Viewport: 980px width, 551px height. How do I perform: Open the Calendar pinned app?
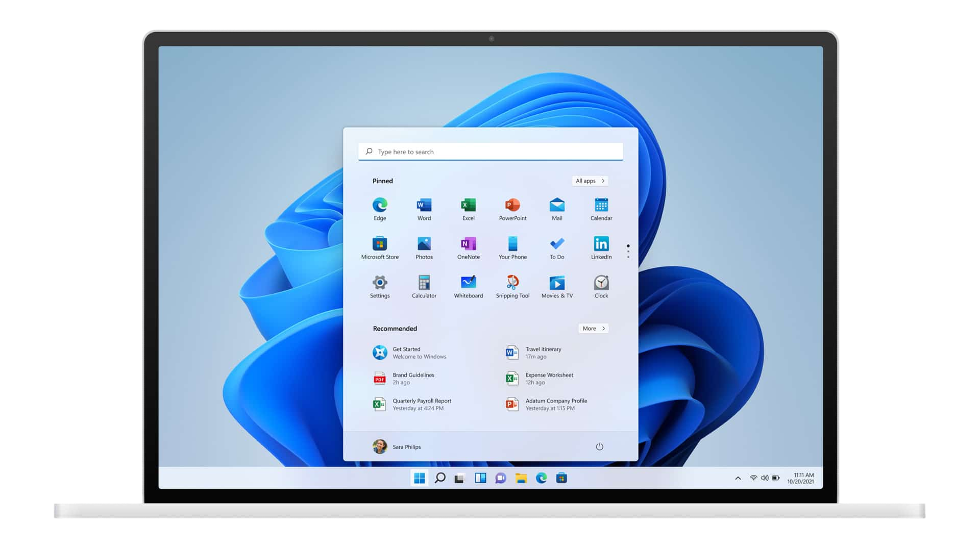[601, 209]
